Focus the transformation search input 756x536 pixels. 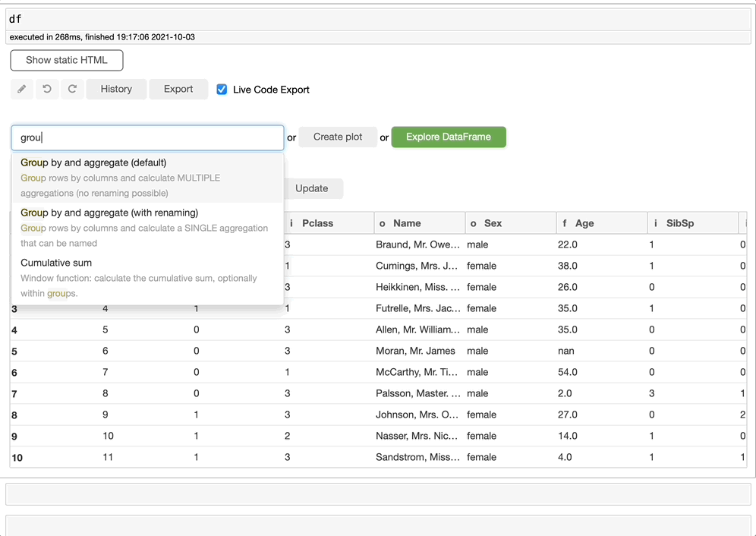click(148, 137)
